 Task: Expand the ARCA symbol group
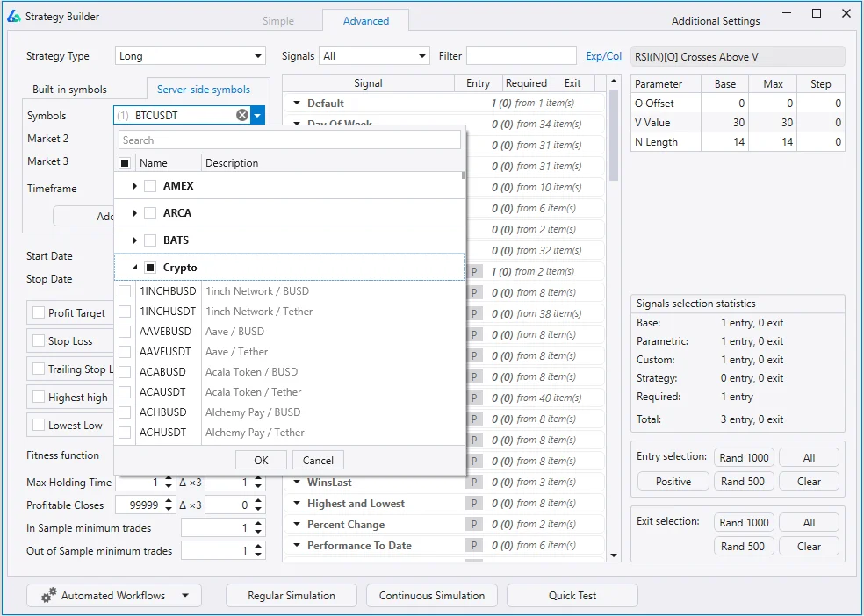(134, 213)
